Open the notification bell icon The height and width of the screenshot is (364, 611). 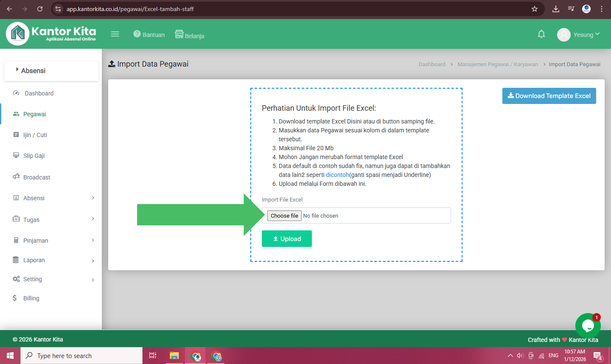(x=541, y=34)
